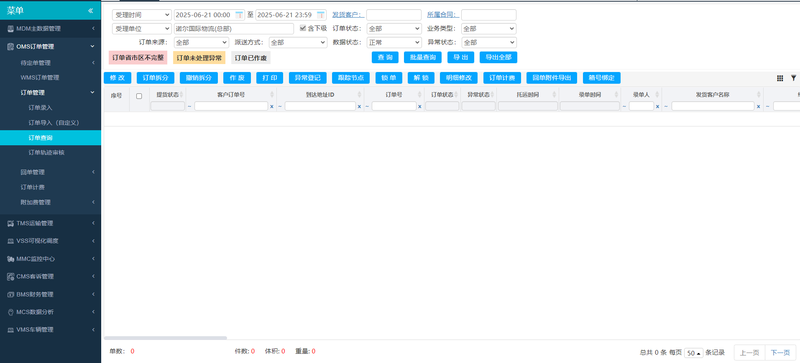Image resolution: width=800 pixels, height=363 pixels.
Task: Open the calendar picker for the start datetime
Action: click(x=239, y=15)
